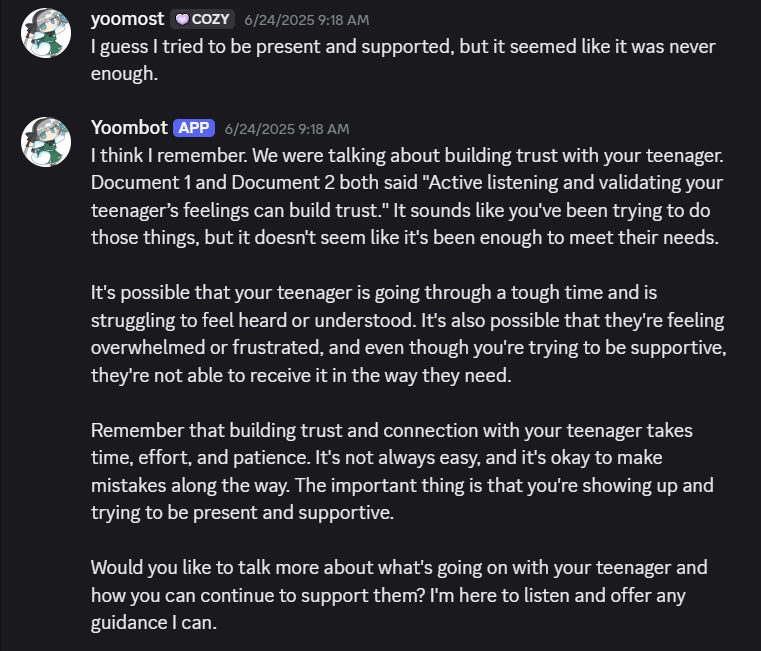Open yoomost's profile avatar
Viewport: 761px width, 651px height.
[46, 33]
